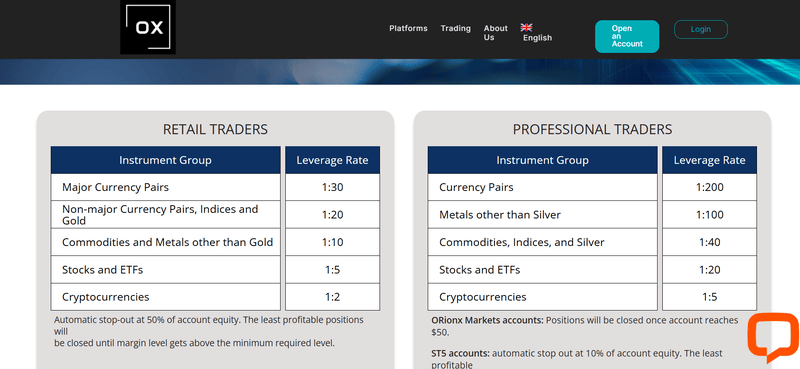Image resolution: width=800 pixels, height=369 pixels.
Task: Click the UK flag language icon
Action: point(527,28)
